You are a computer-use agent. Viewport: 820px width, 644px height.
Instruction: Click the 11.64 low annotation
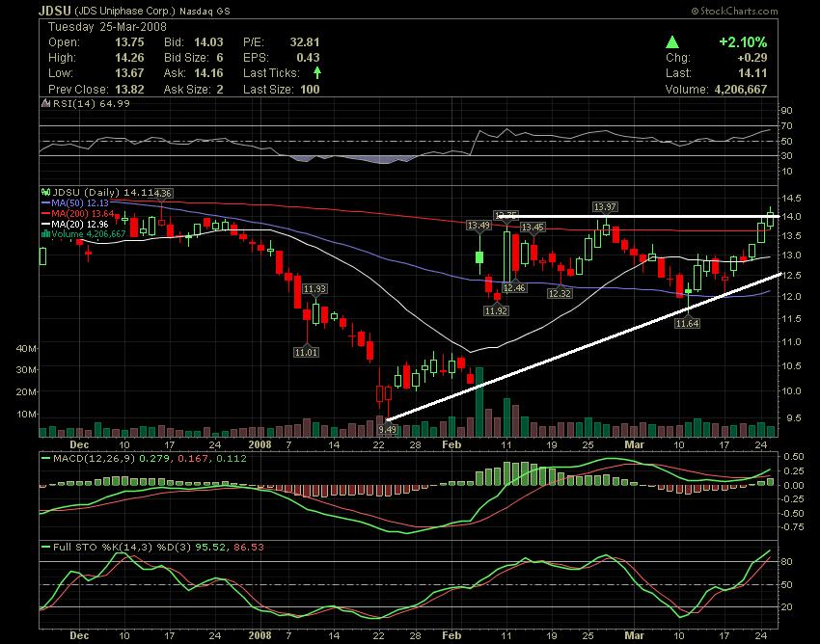tap(687, 324)
